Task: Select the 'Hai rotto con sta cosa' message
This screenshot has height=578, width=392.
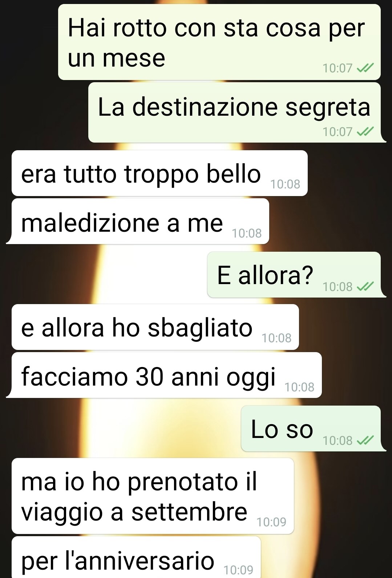Action: point(219,42)
